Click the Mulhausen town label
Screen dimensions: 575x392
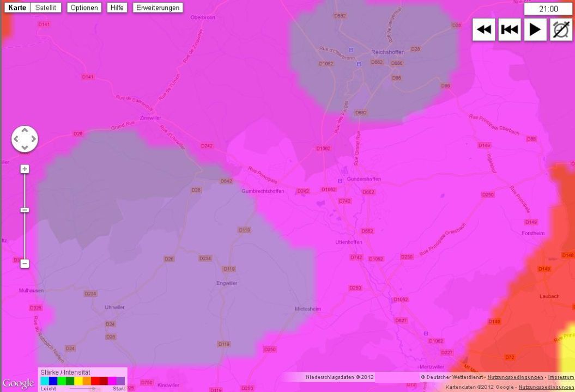[x=31, y=290]
